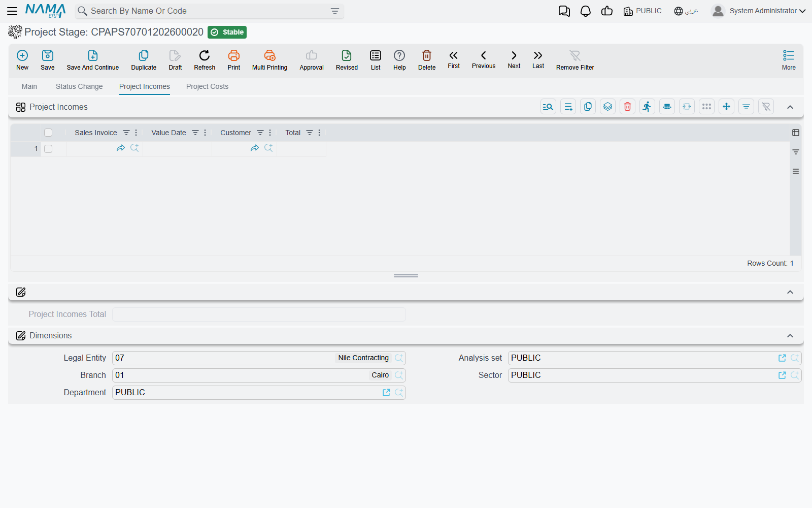
Task: Click the fit column width icon
Action: 687,107
